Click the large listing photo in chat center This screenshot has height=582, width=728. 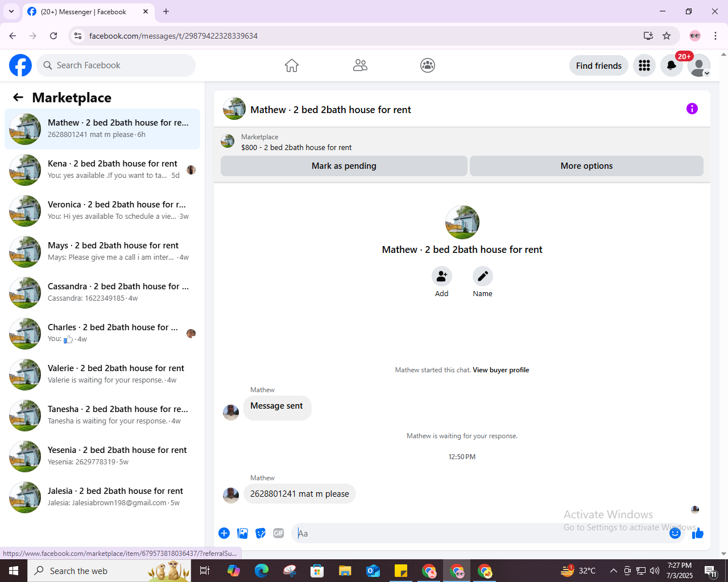point(462,222)
